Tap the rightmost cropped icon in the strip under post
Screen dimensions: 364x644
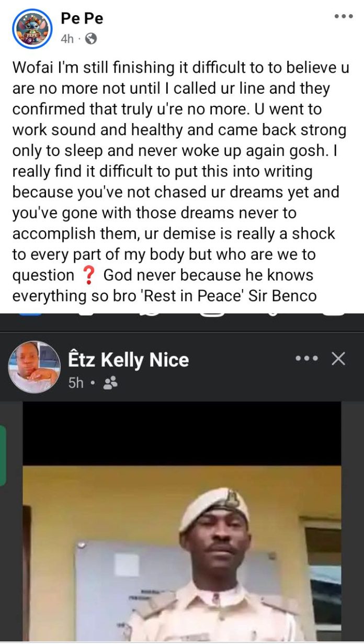point(333,314)
